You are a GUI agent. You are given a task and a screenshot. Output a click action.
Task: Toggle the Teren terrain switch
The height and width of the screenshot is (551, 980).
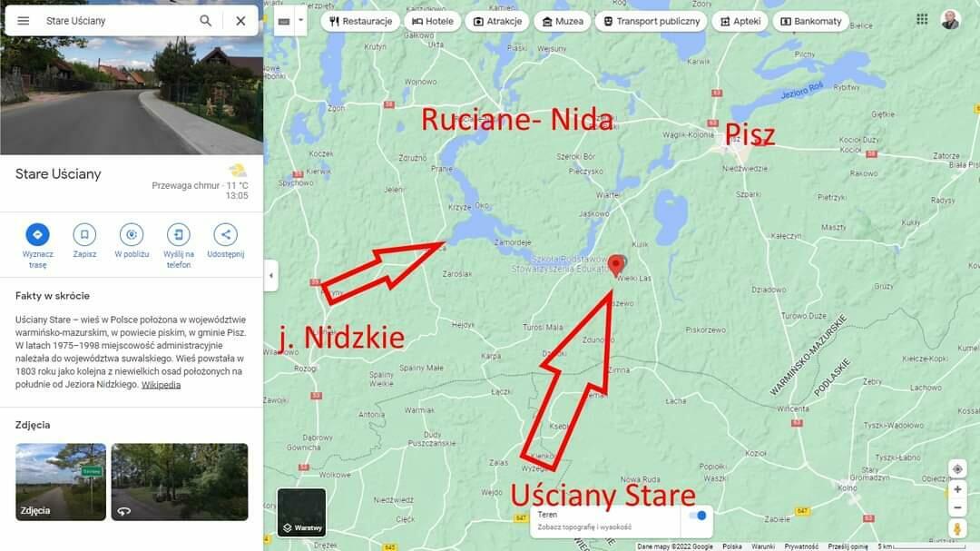(698, 516)
